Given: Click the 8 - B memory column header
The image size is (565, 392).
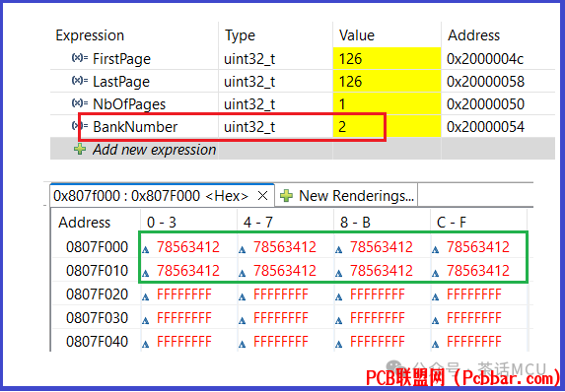Looking at the screenshot, I should tap(355, 223).
